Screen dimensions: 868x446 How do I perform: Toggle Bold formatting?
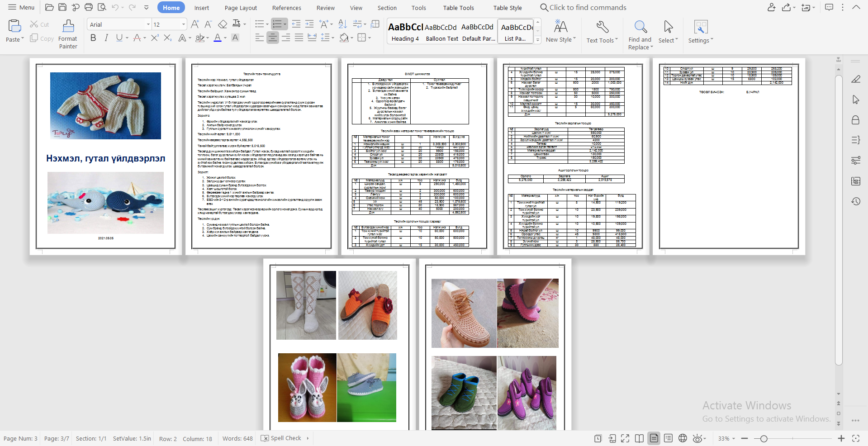point(93,38)
